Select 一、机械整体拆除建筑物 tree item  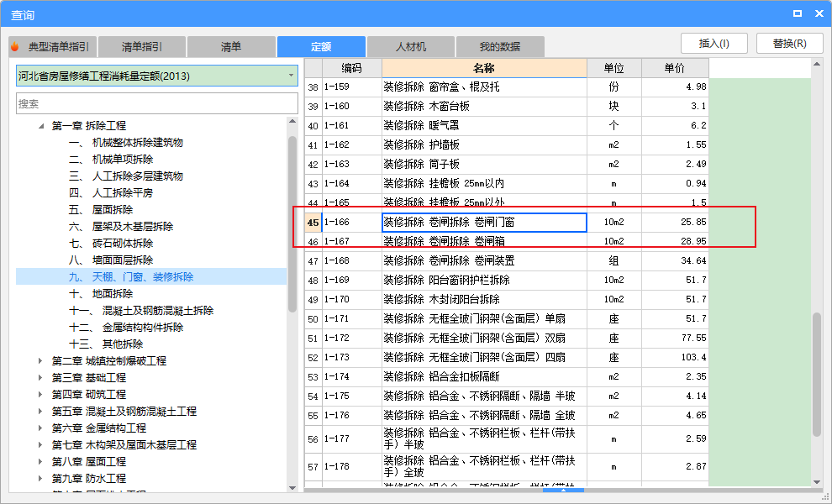point(126,143)
